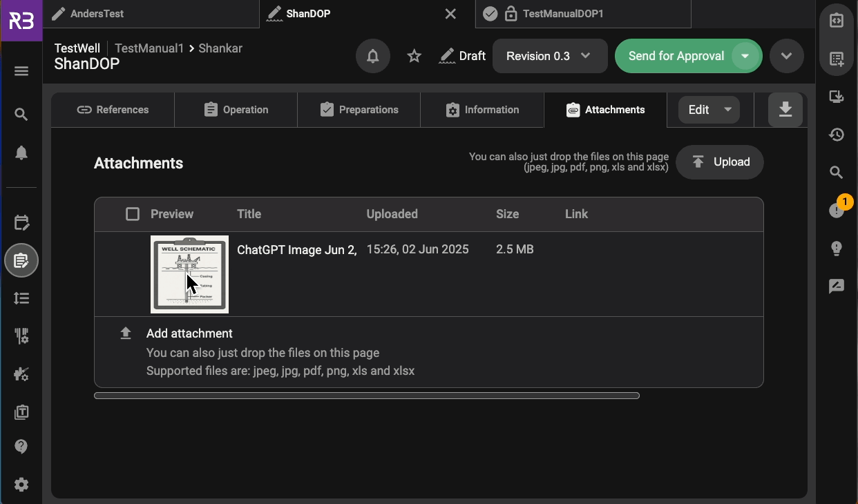Click the download icon next to the tabs

tap(786, 109)
